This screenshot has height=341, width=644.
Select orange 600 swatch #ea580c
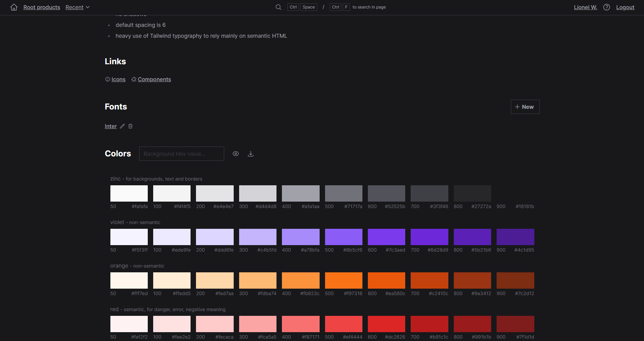click(387, 280)
